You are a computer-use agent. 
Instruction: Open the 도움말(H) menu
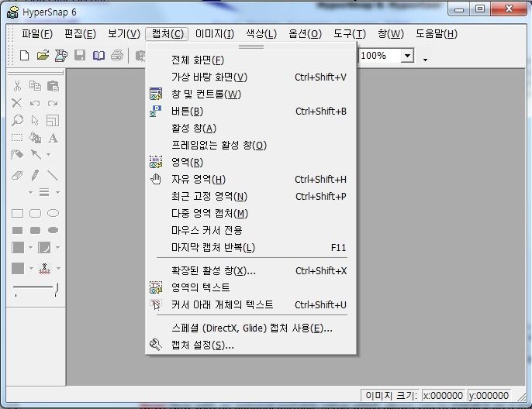point(437,34)
